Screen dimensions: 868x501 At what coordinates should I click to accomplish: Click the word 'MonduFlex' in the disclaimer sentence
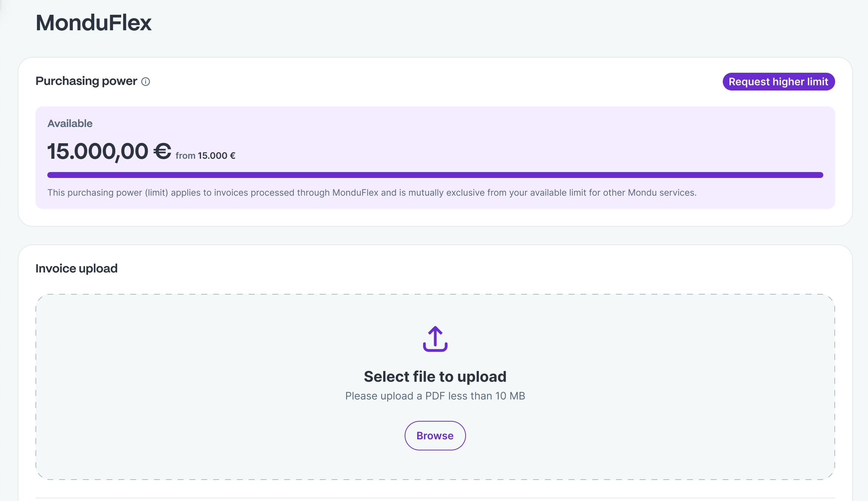[x=355, y=193]
